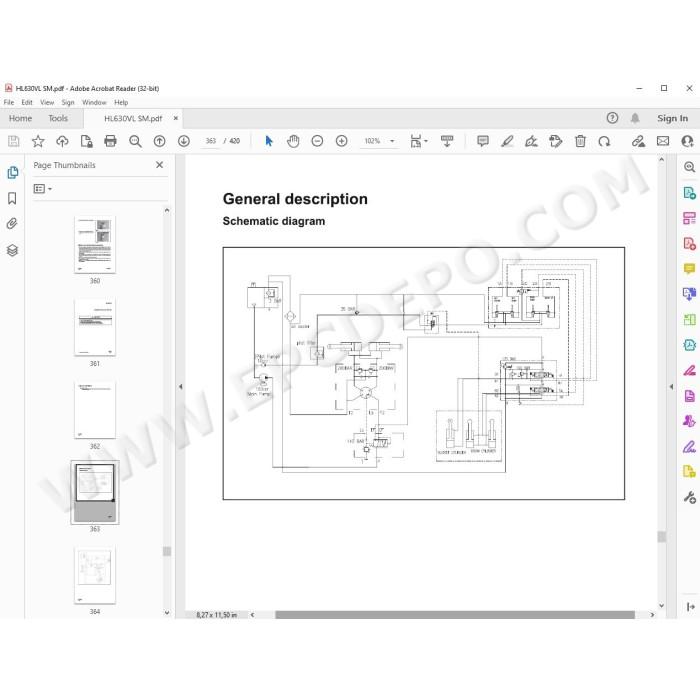
Task: Open the Sign document tool
Action: [531, 142]
